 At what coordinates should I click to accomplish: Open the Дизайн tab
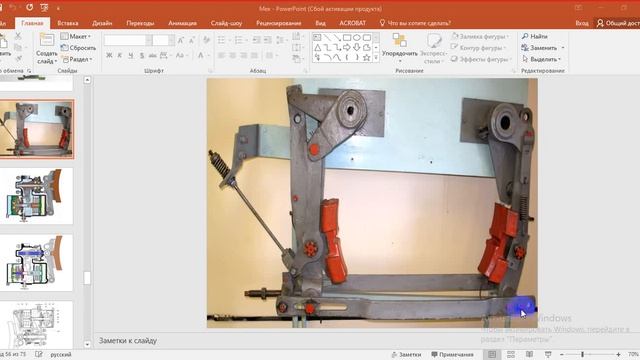102,23
